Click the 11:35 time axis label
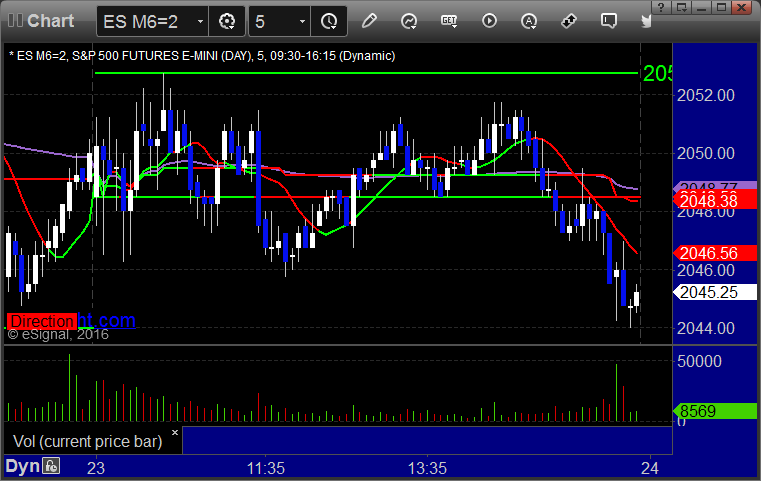Viewport: 761px width, 481px height. pyautogui.click(x=265, y=468)
